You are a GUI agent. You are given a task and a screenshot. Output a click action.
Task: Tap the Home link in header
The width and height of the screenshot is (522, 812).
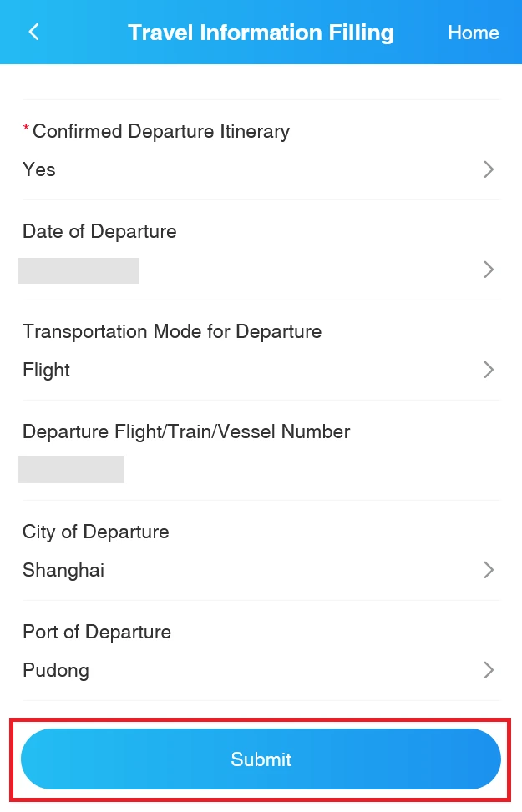pos(473,33)
